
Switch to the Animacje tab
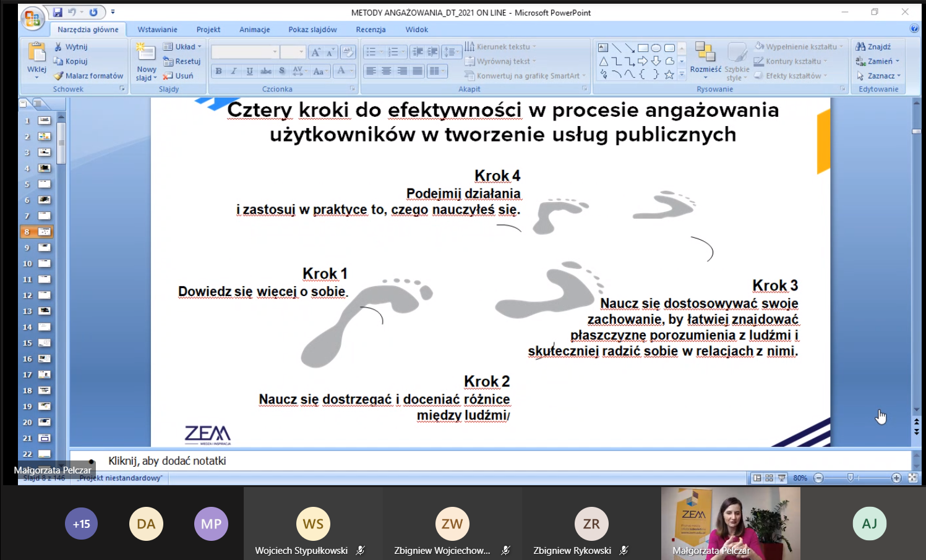pyautogui.click(x=254, y=29)
